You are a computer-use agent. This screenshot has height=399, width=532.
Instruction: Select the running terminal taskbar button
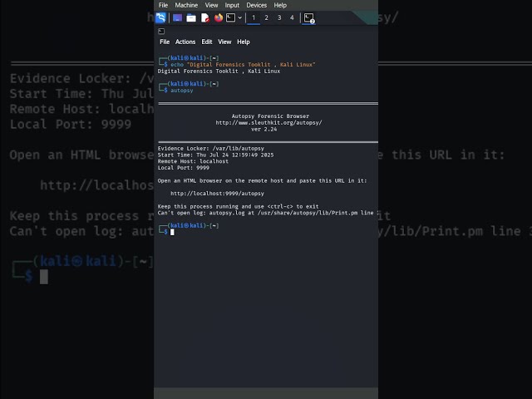(x=309, y=18)
